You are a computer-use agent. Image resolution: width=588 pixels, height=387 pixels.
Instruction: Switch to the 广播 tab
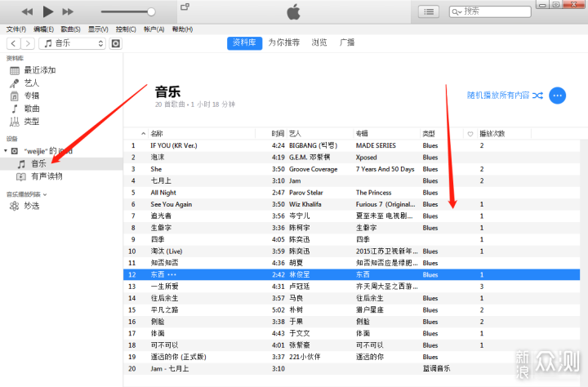tap(347, 42)
